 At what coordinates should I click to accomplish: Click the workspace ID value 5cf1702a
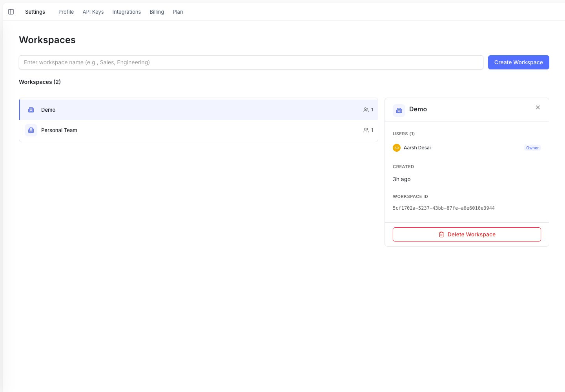click(444, 208)
